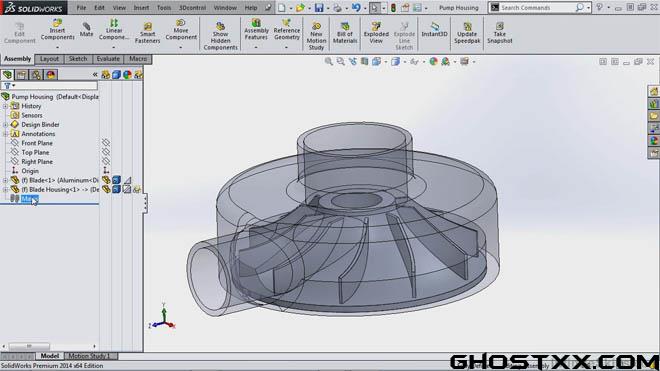Click the feature tree horizontal scrollbar

49,346
